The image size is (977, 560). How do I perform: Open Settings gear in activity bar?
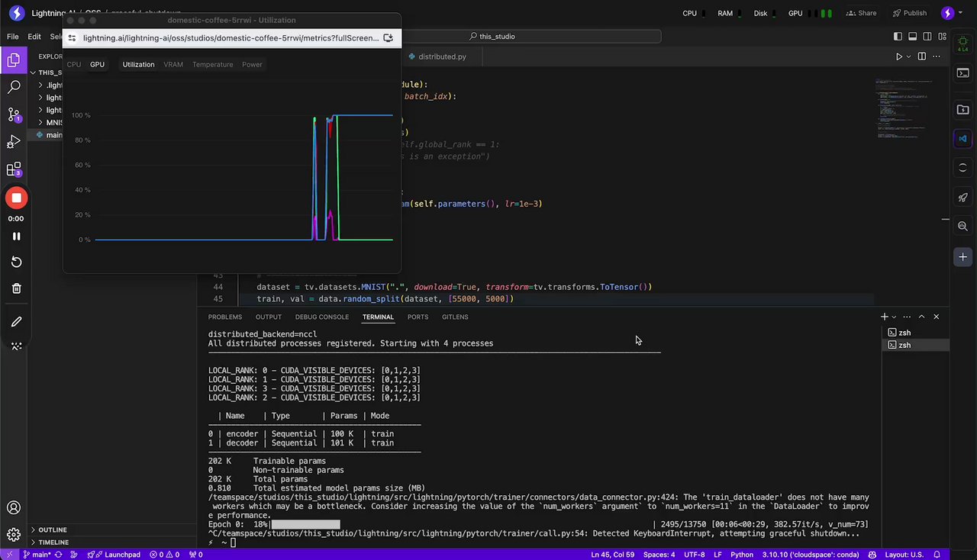[x=14, y=535]
